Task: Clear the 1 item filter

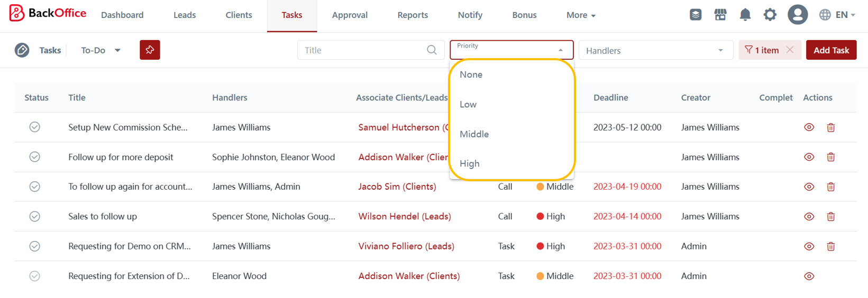Action: 790,50
